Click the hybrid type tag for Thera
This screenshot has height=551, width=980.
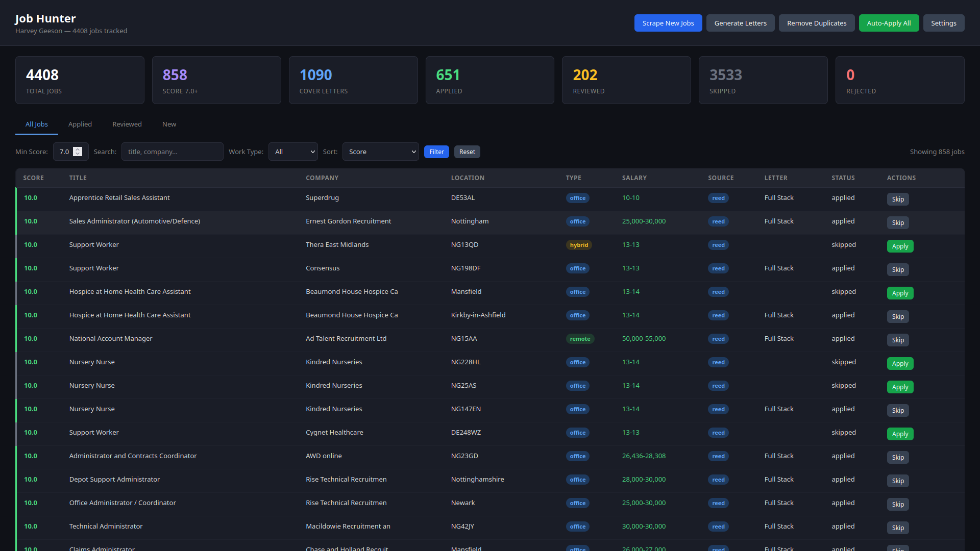pos(579,245)
